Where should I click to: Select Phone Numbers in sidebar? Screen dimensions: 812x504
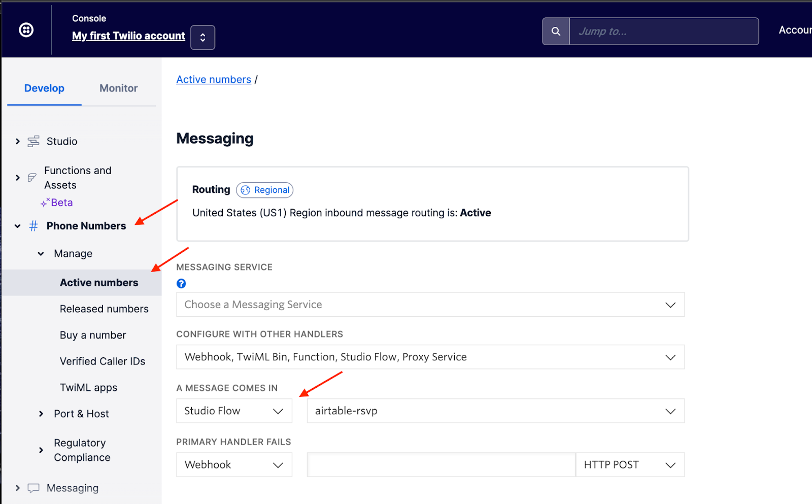(86, 226)
